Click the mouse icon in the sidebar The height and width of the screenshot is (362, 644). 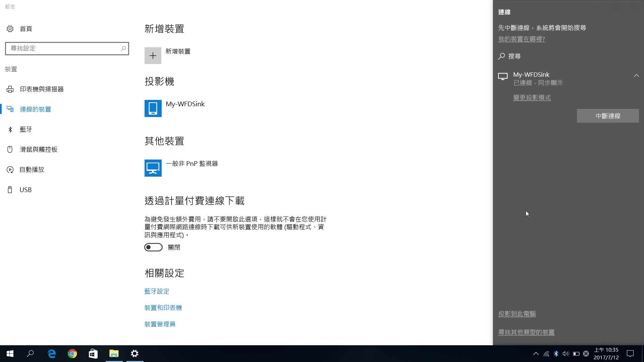pyautogui.click(x=10, y=149)
